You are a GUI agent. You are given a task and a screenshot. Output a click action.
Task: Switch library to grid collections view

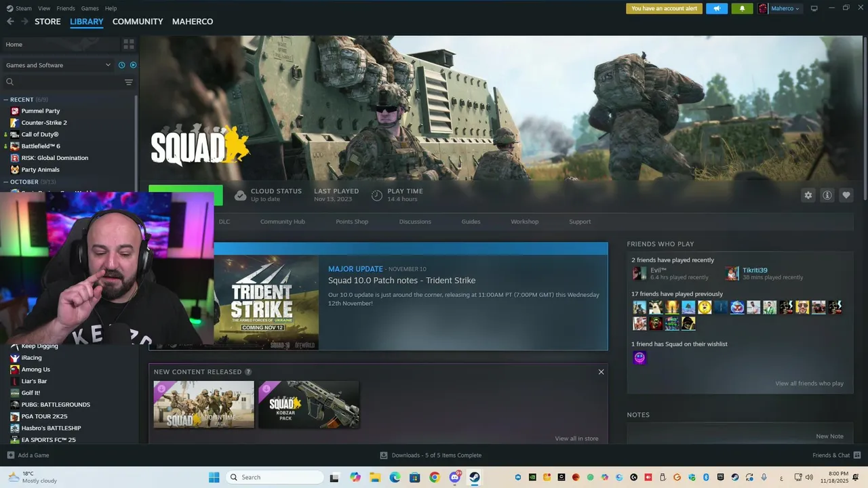click(x=129, y=45)
